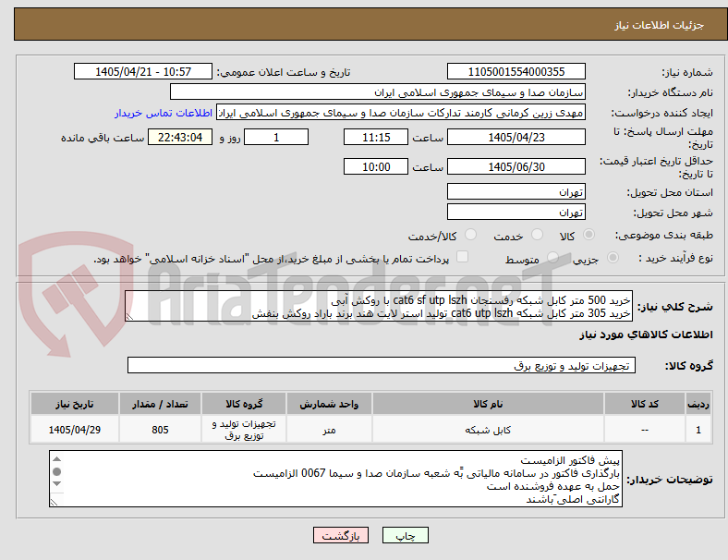Viewport: 728px width, 560px height.
Task: Click the واحد شمارش column header
Action: pos(329,404)
